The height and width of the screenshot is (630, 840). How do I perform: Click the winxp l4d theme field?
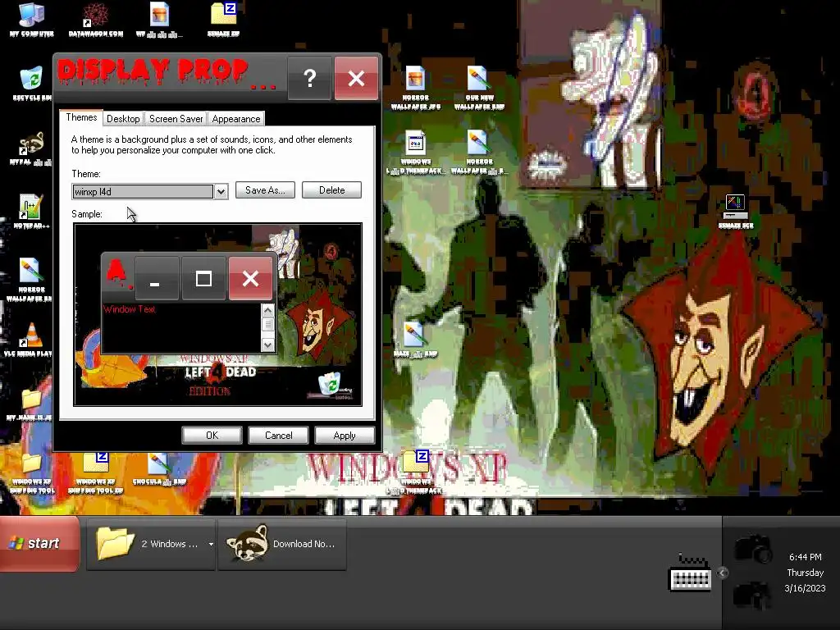[143, 192]
